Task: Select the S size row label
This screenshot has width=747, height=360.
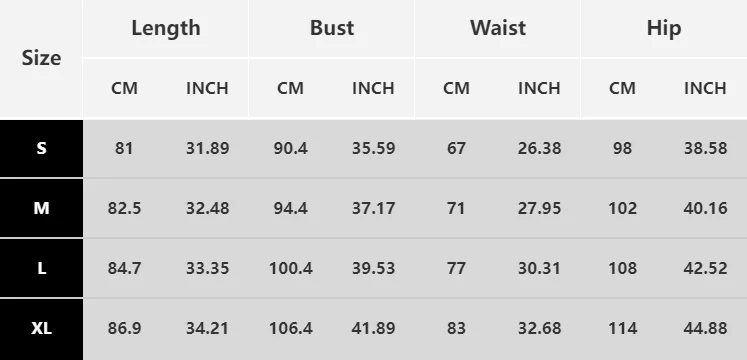Action: pyautogui.click(x=41, y=149)
